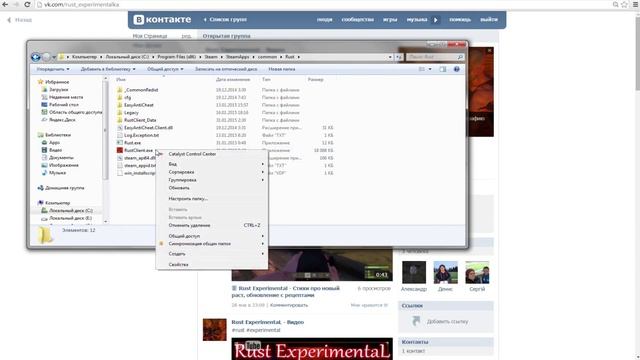The image size is (640, 360).
Task: Open Синхронизация общих папок entry
Action: pyautogui.click(x=211, y=243)
